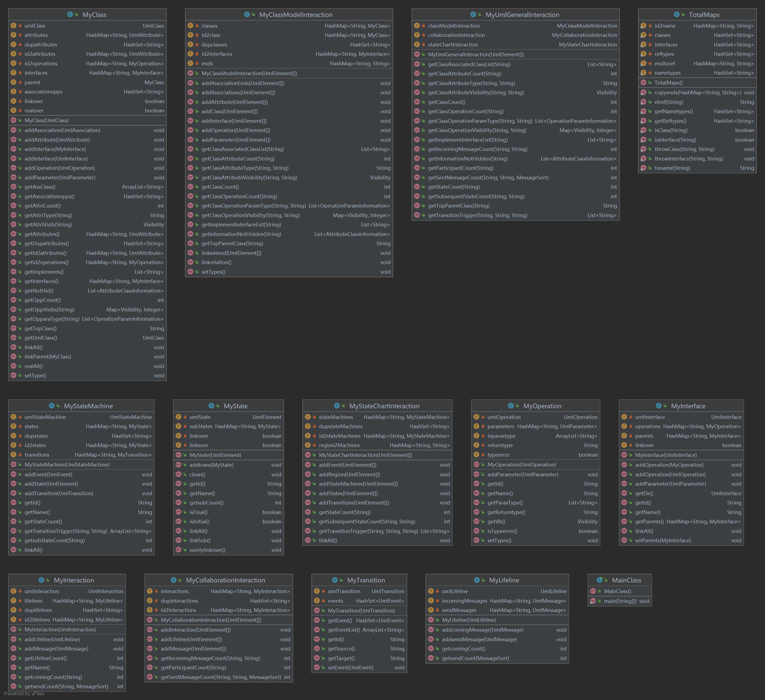Select the MainClass() constructor row
765x700 pixels.
(620, 591)
